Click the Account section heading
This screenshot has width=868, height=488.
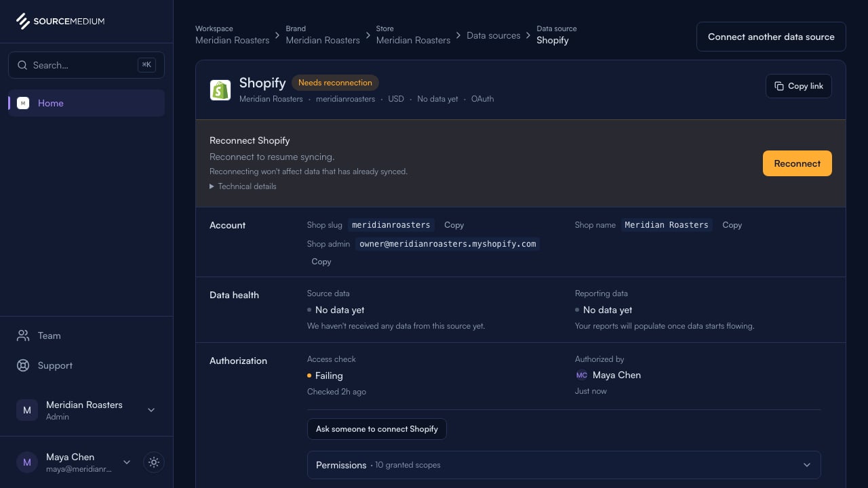point(228,225)
